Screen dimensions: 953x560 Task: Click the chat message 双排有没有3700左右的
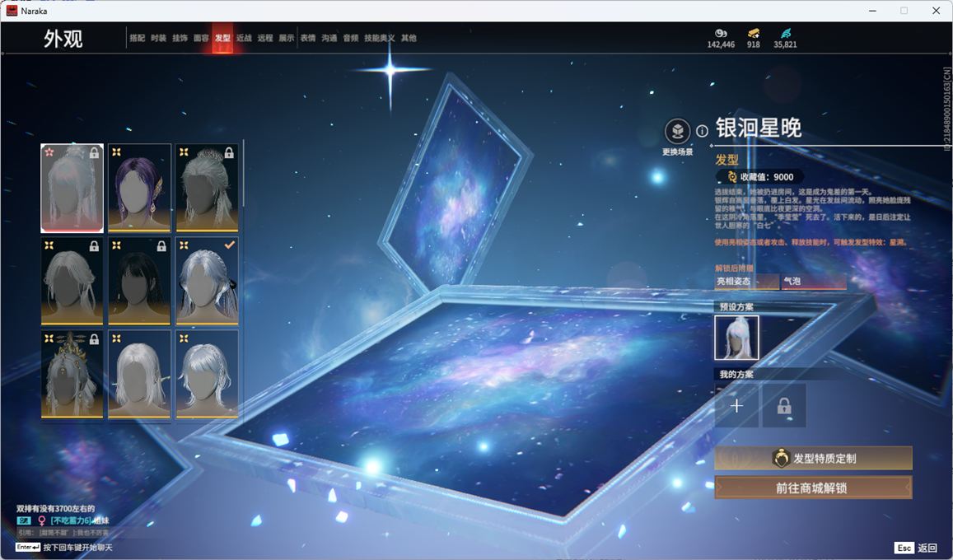pos(55,508)
